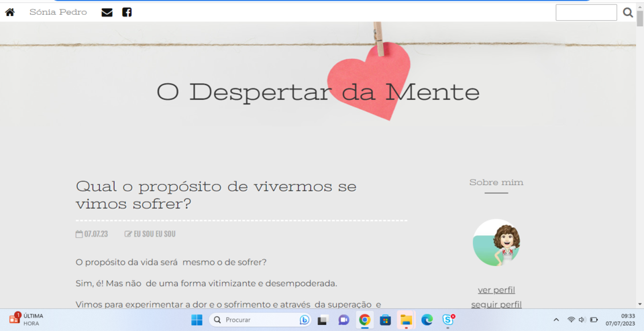Screen dimensions: 644x331
Task: Click the search magnifier icon
Action: (628, 12)
